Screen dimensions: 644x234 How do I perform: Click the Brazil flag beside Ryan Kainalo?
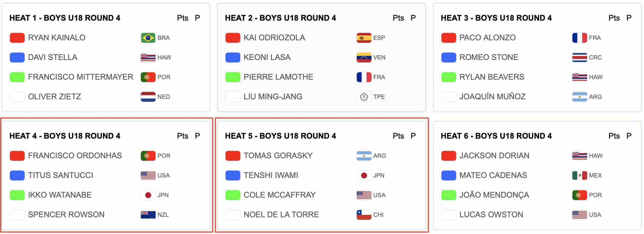148,38
